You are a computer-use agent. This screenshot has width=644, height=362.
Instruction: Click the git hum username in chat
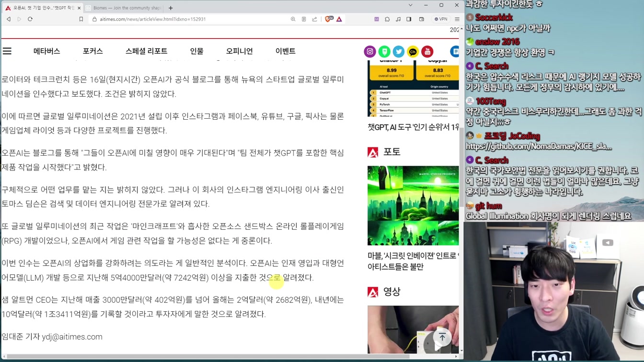point(489,206)
